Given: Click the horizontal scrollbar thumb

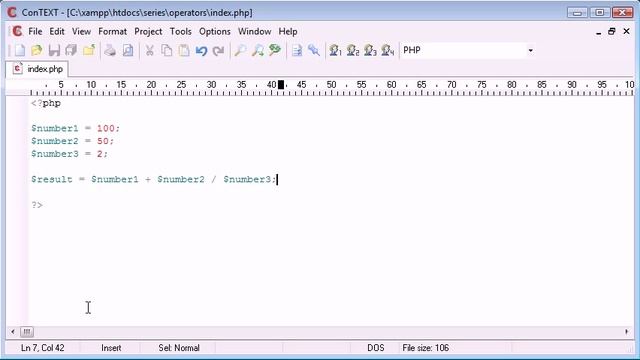Looking at the screenshot, I should pyautogui.click(x=27, y=331).
